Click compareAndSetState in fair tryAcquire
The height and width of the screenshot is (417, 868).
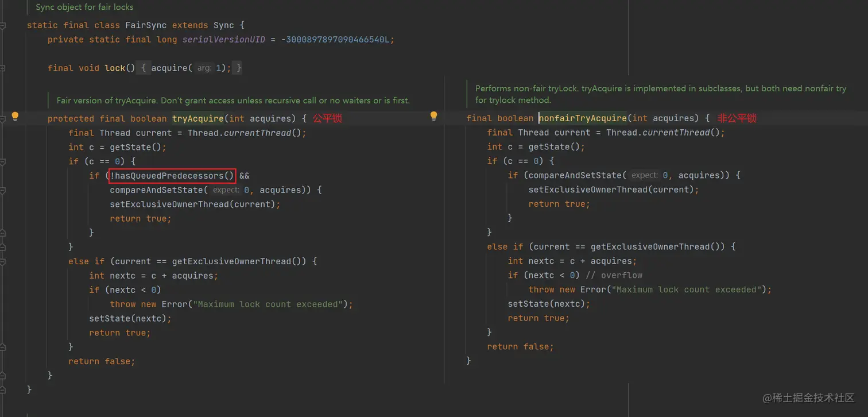[157, 190]
